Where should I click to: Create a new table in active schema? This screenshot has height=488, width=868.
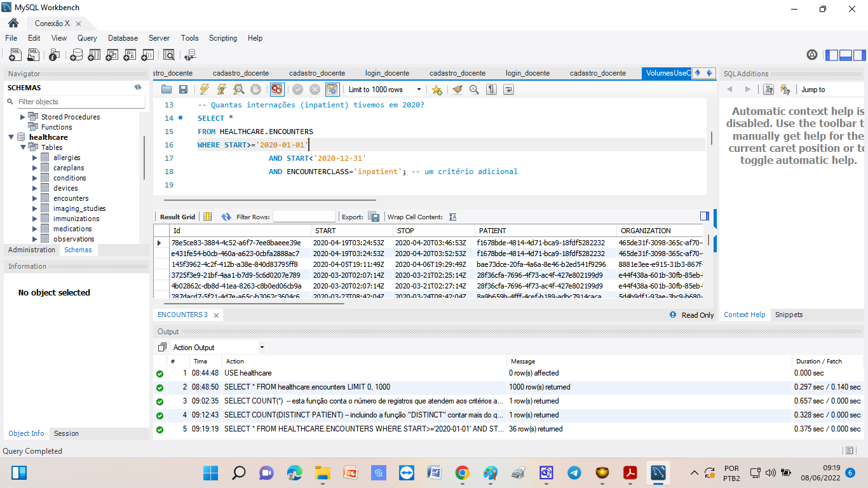point(94,55)
